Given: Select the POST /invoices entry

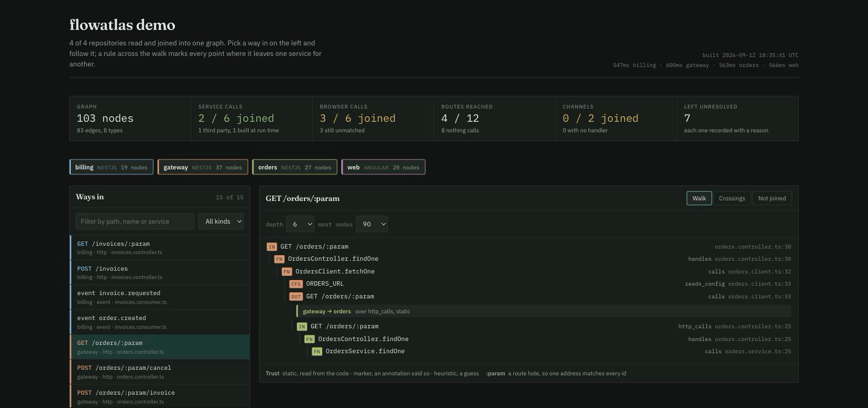Looking at the screenshot, I should pyautogui.click(x=160, y=272).
